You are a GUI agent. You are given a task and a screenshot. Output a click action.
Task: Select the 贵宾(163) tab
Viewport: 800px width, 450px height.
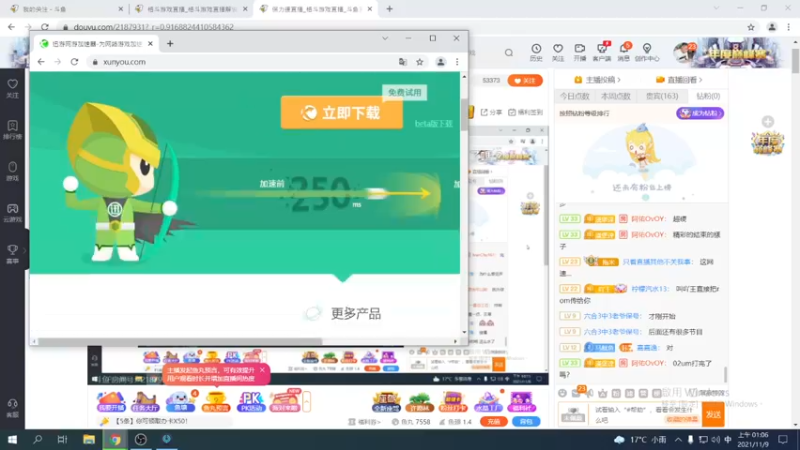coord(662,96)
